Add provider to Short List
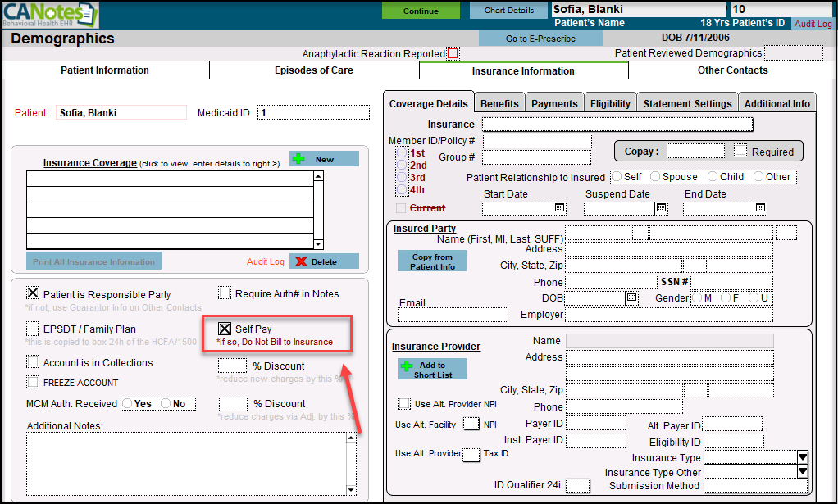This screenshot has height=504, width=838. tap(432, 370)
